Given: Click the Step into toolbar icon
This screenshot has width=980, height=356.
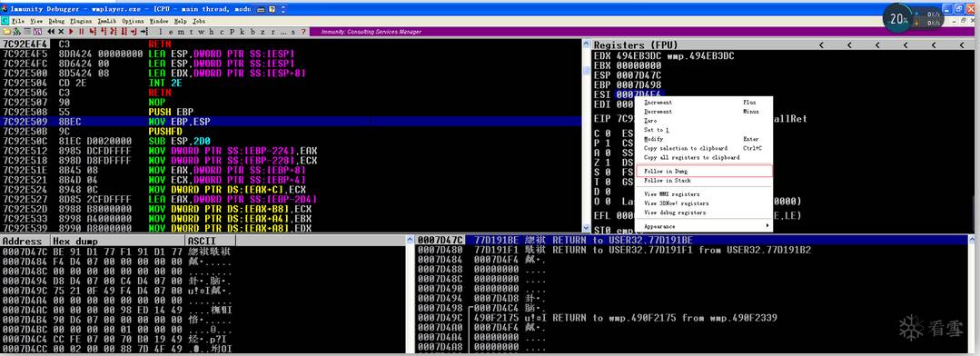Looking at the screenshot, I should (93, 32).
